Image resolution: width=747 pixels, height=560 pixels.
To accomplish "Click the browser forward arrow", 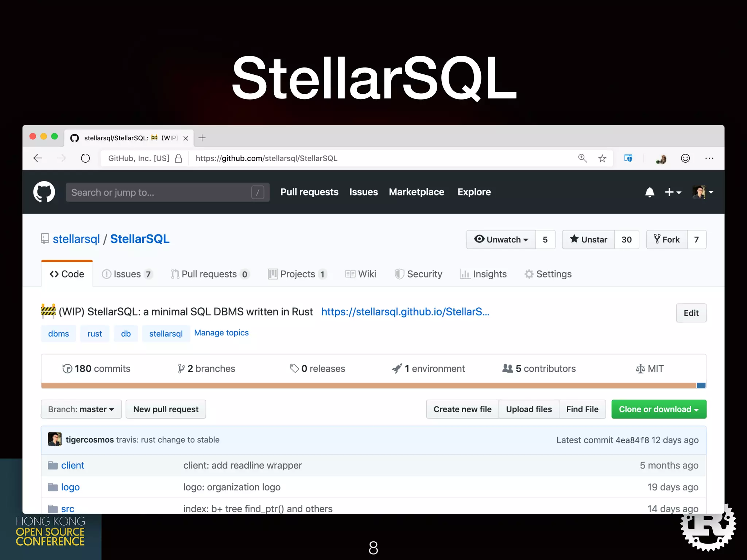I will coord(61,158).
